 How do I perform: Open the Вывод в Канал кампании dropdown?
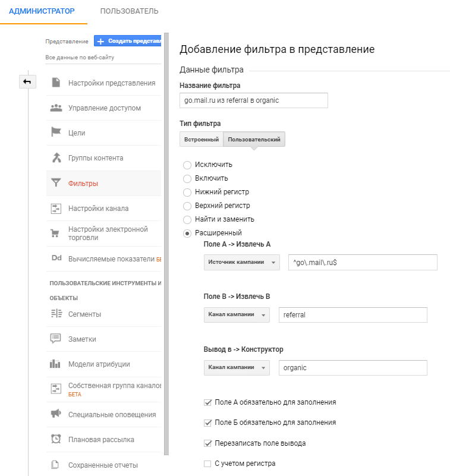click(x=237, y=367)
